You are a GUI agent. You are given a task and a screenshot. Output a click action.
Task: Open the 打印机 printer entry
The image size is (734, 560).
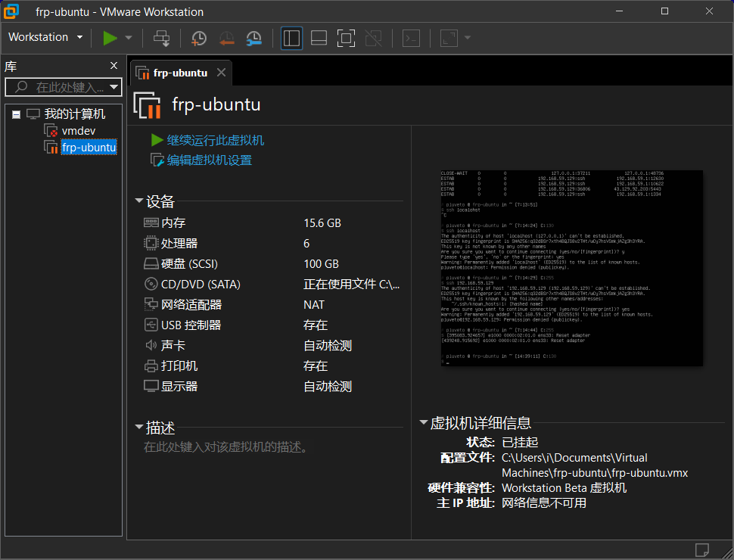pos(179,366)
